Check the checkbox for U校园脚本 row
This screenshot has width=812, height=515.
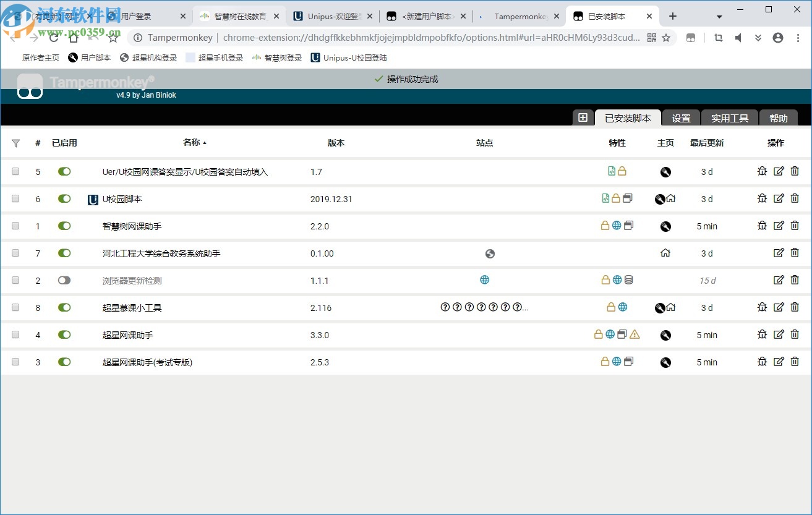click(15, 198)
